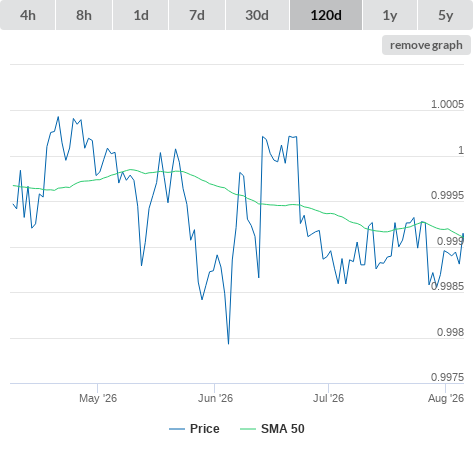Click the 1.0005 y-axis label
Image resolution: width=474 pixels, height=455 pixels.
447,104
